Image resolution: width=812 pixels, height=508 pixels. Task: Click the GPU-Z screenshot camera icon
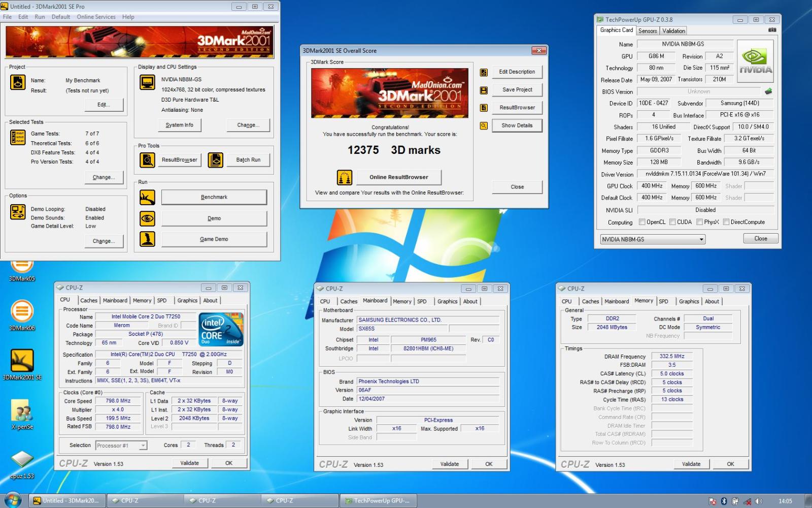[x=772, y=30]
